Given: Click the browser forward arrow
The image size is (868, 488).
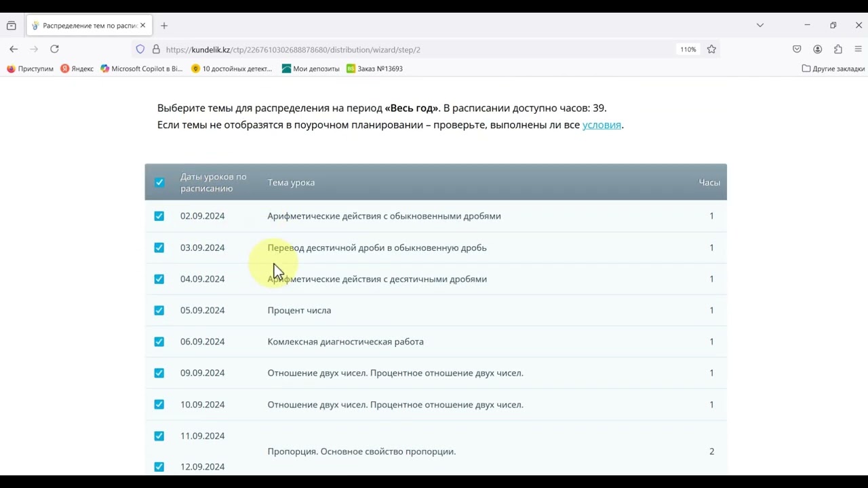Looking at the screenshot, I should [34, 49].
